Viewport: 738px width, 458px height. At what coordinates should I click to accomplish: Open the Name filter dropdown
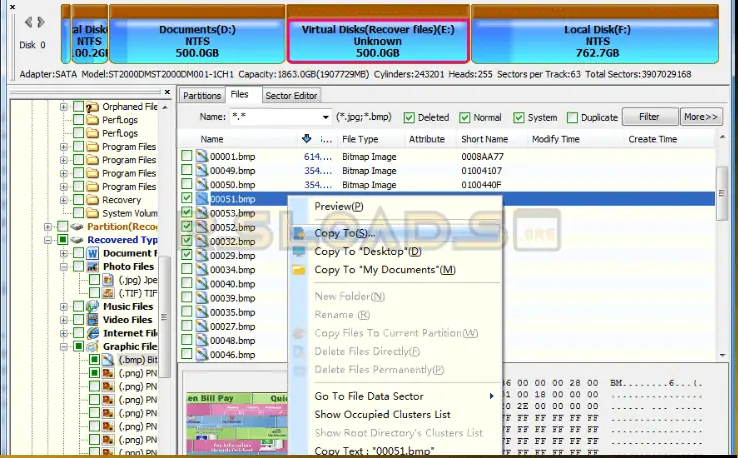coord(325,117)
